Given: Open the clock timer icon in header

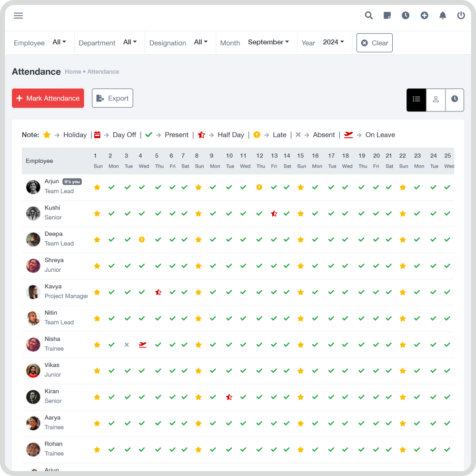Looking at the screenshot, I should [x=405, y=16].
